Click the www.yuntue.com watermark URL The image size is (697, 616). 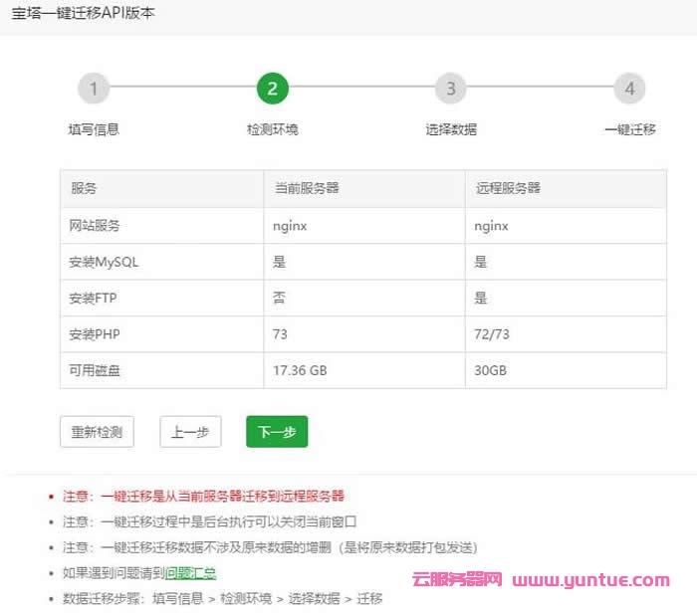pos(591,579)
